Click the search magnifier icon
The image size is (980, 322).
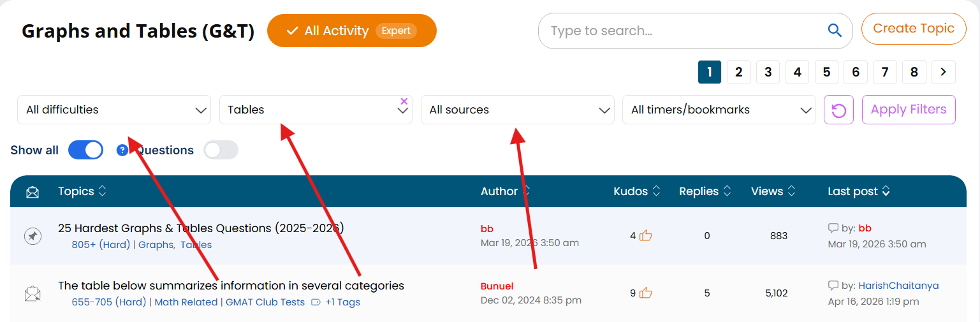(x=834, y=31)
